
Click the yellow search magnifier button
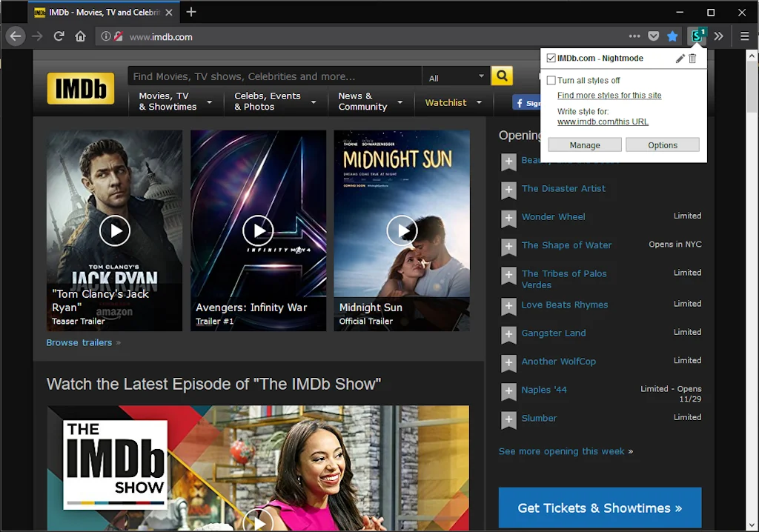coord(502,76)
